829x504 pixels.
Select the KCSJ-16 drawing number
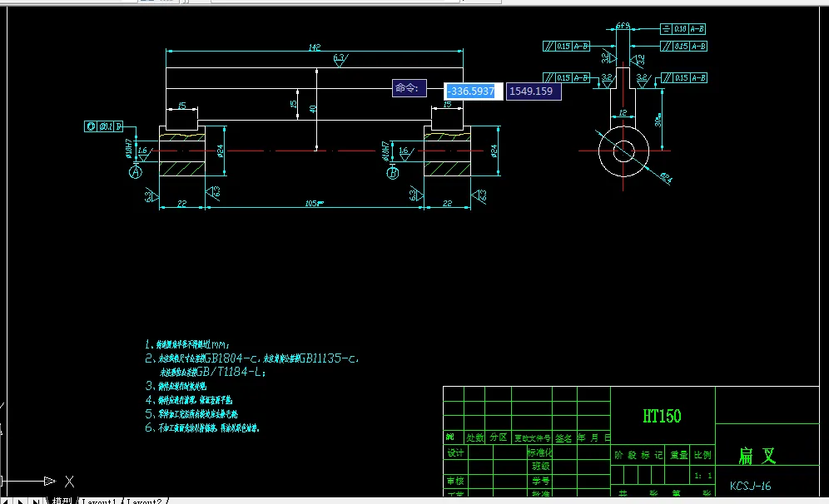click(750, 486)
